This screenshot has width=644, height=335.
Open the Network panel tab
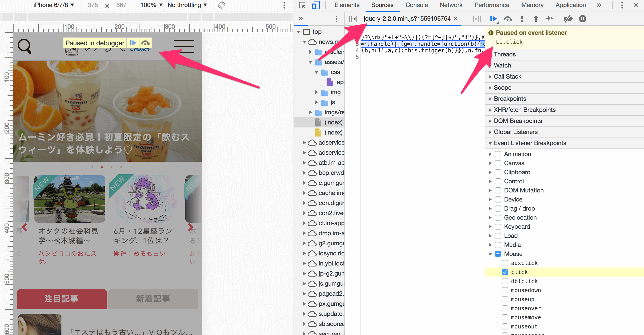451,5
